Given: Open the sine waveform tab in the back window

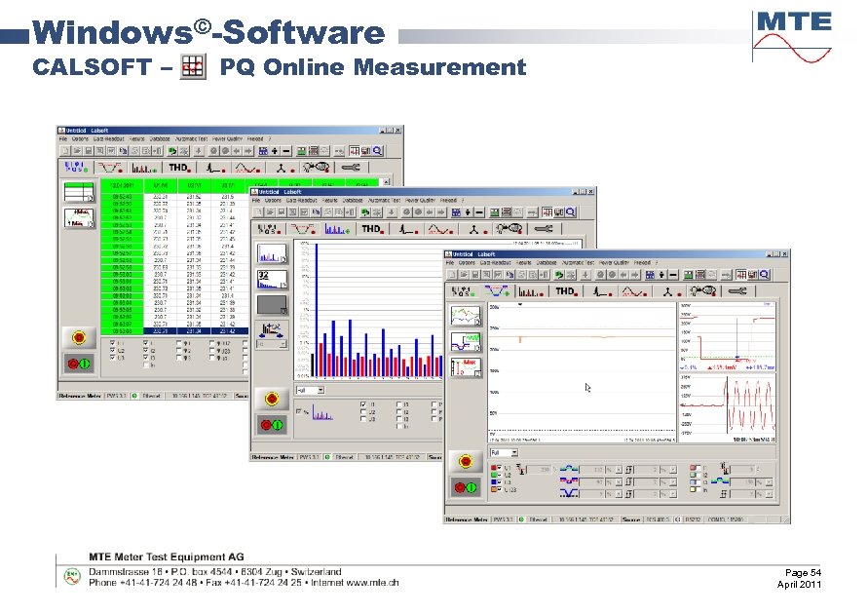Looking at the screenshot, I should point(247,167).
